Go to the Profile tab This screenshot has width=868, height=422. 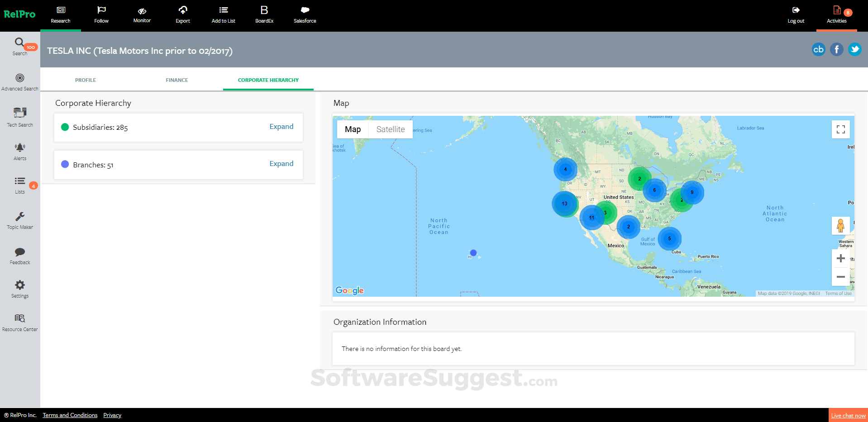coord(86,80)
